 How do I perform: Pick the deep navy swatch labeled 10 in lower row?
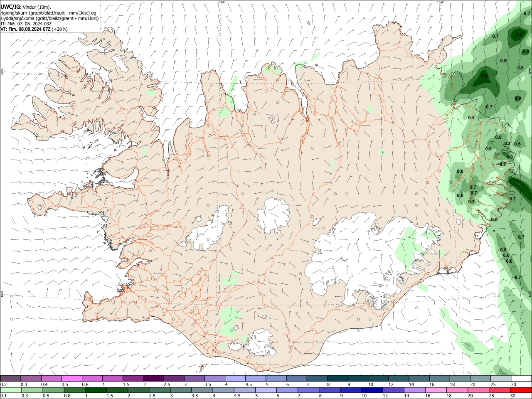click(372, 390)
